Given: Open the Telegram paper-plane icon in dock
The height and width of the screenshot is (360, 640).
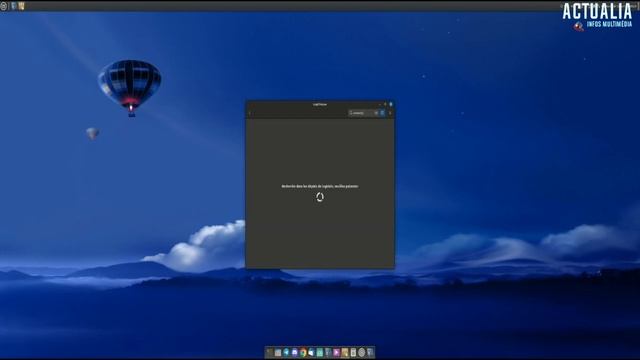Looking at the screenshot, I should pyautogui.click(x=286, y=352).
